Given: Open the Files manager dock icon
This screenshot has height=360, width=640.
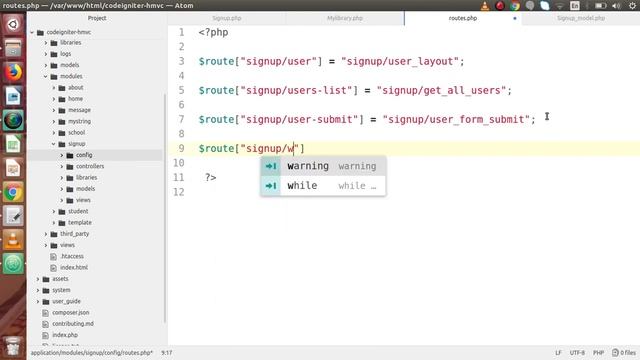Looking at the screenshot, I should (x=13, y=49).
